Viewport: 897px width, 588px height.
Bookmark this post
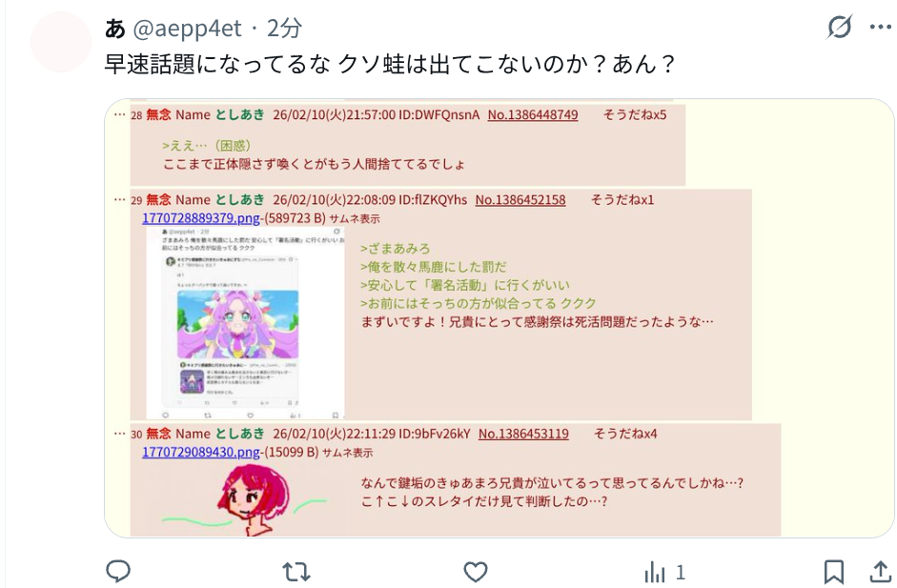click(x=833, y=572)
